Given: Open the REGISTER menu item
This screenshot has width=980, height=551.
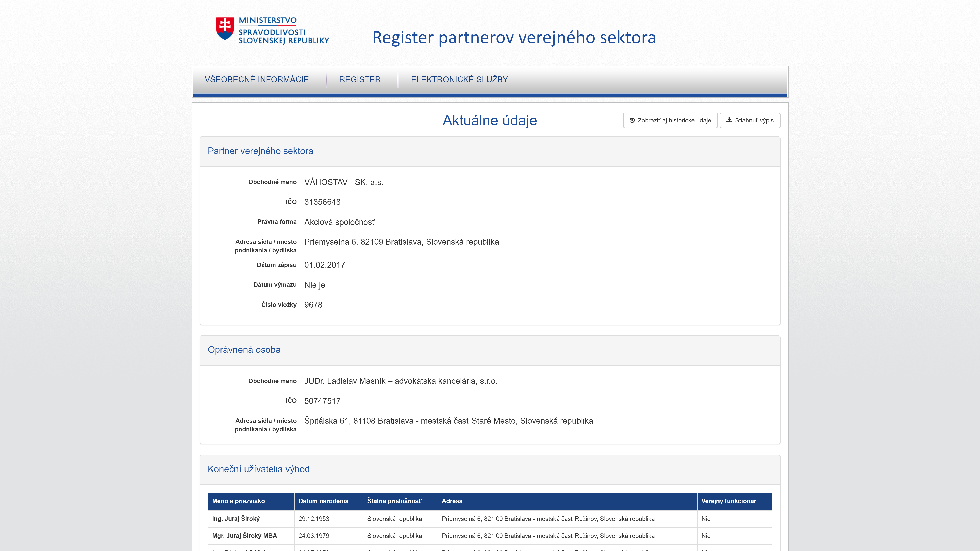Looking at the screenshot, I should coord(360,79).
